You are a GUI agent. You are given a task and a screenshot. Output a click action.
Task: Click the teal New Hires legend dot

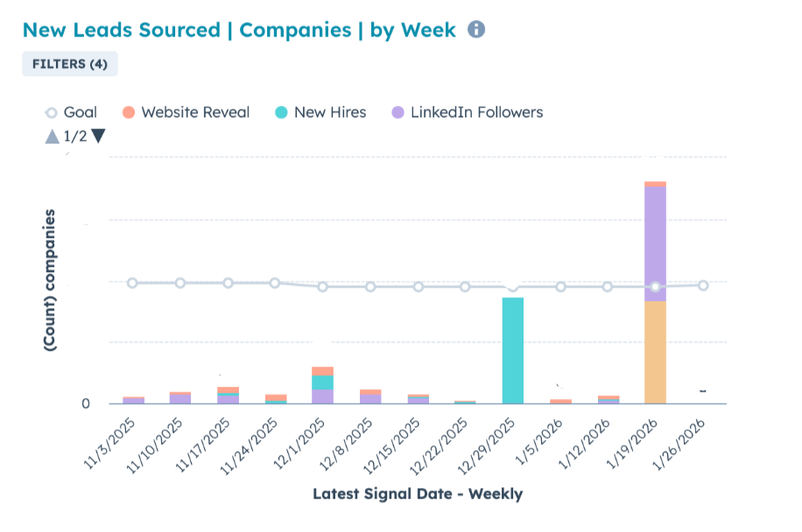click(283, 112)
